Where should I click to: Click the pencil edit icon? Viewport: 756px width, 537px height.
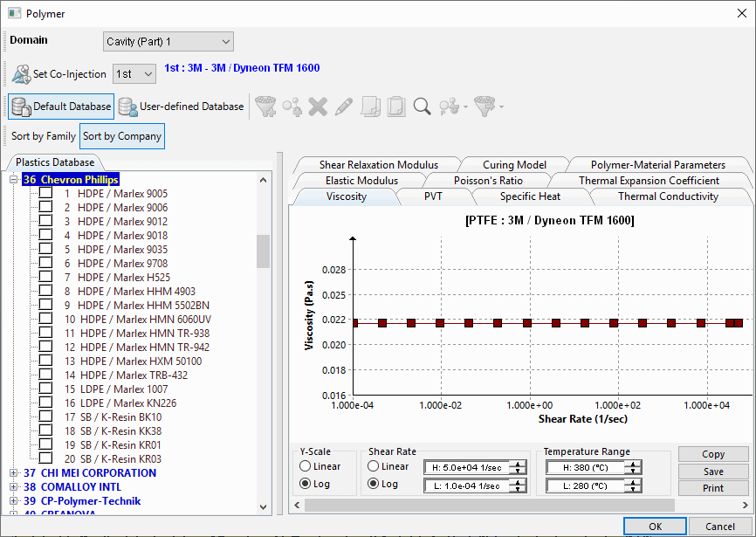tap(344, 107)
